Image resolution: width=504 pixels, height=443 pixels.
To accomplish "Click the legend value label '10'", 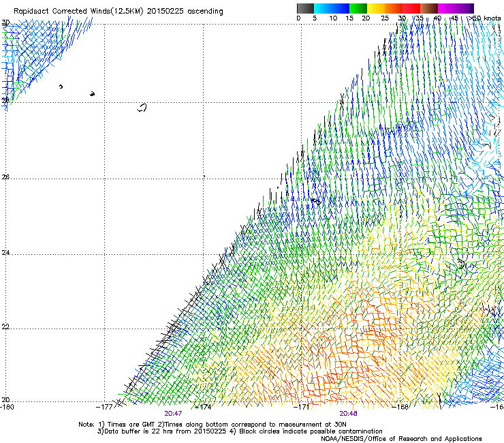I will [333, 18].
